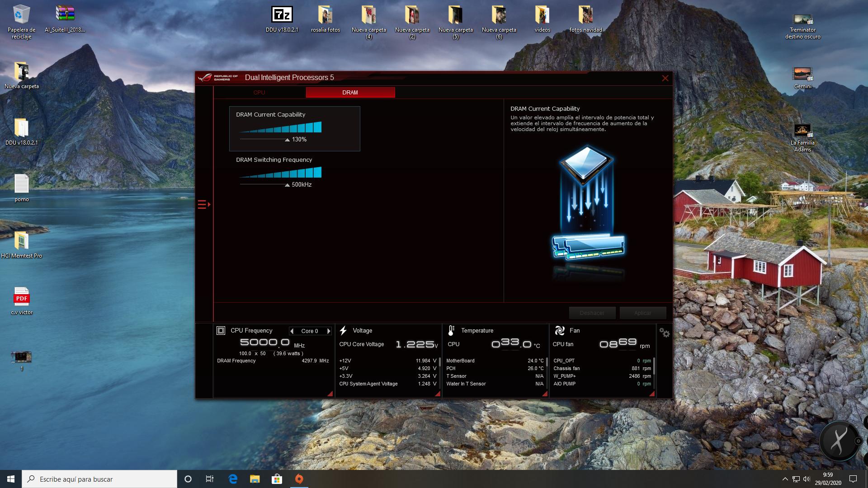
Task: Click the Fan panel icon
Action: [560, 331]
